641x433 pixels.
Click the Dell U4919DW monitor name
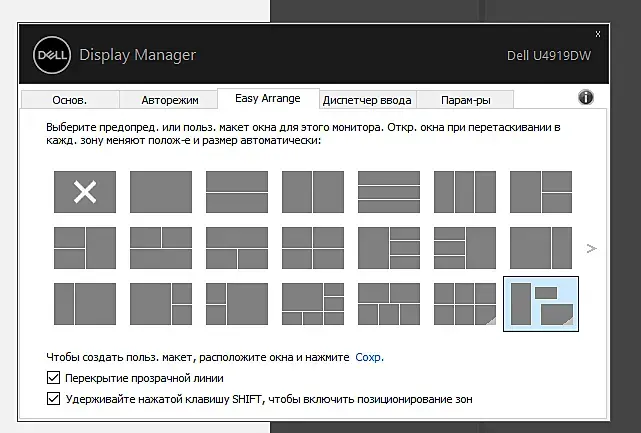pyautogui.click(x=549, y=56)
